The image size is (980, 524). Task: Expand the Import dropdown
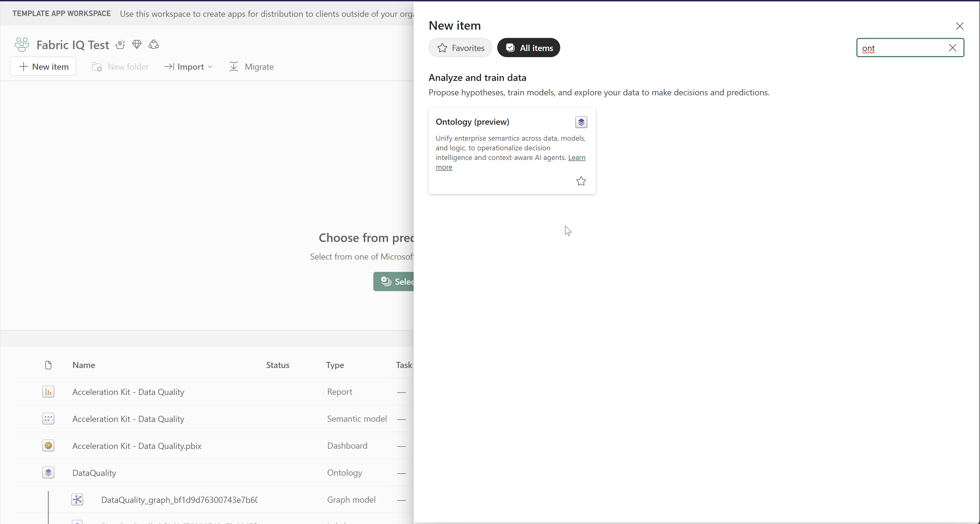[188, 67]
